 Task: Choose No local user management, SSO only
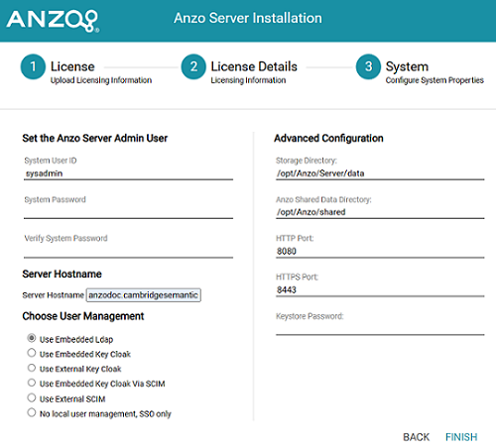tap(32, 412)
